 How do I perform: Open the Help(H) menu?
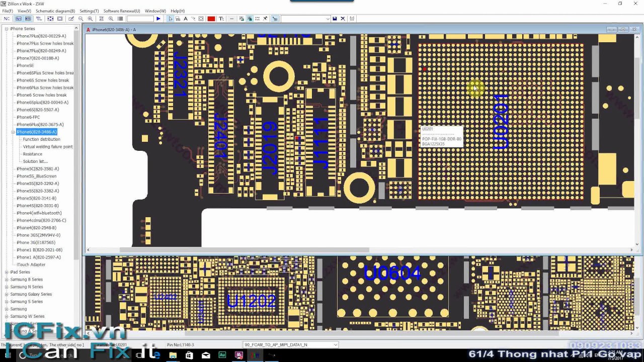coord(178,11)
